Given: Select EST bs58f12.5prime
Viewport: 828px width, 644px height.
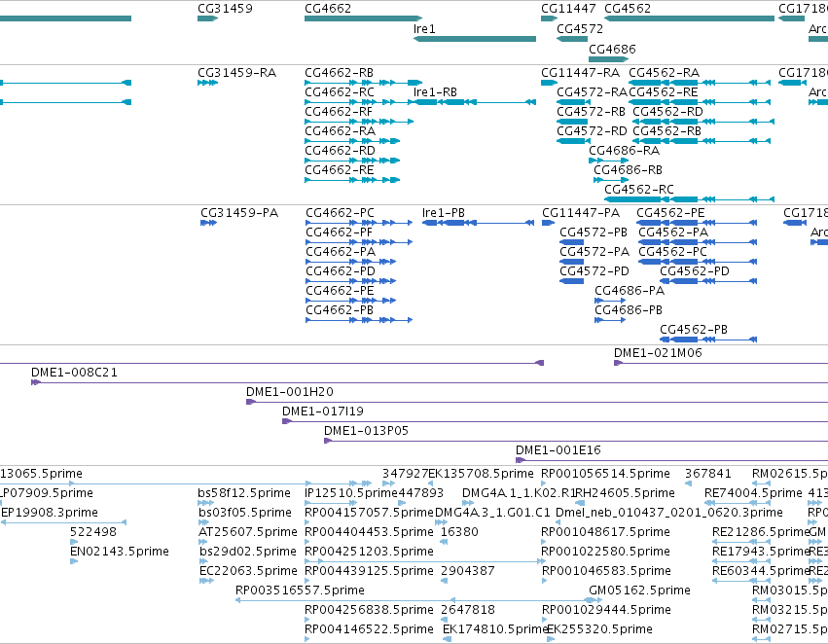Looking at the screenshot, I should (x=244, y=493).
